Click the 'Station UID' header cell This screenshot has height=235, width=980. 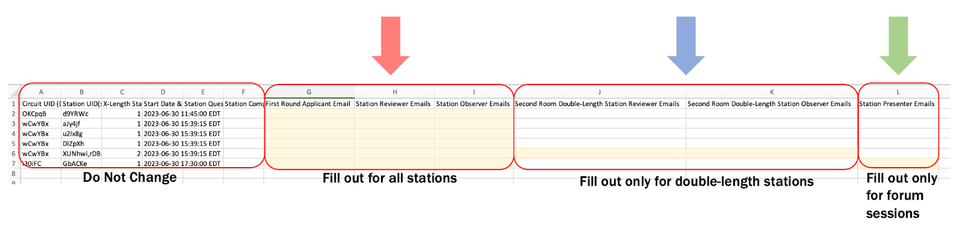coord(81,104)
